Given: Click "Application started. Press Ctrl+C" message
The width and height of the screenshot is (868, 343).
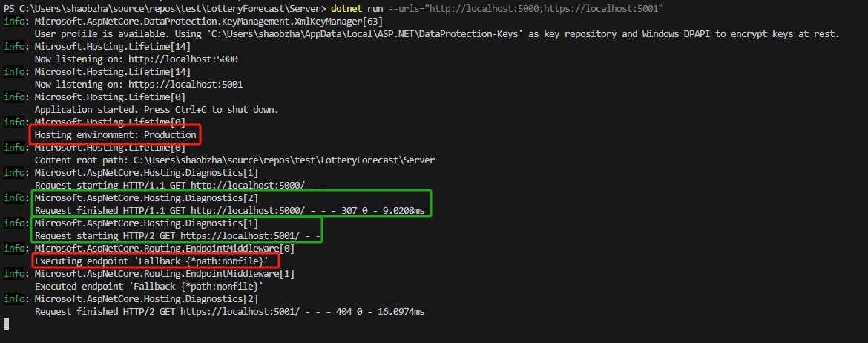Looking at the screenshot, I should [157, 110].
